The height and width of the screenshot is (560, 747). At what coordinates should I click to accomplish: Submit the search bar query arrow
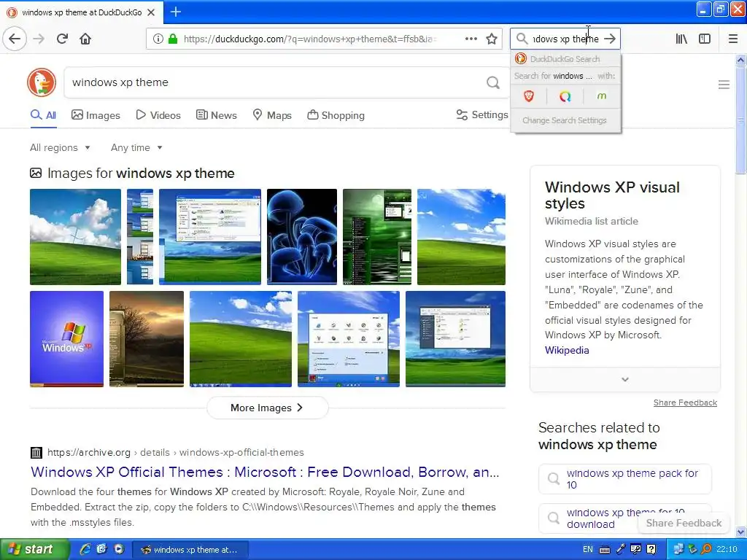pyautogui.click(x=610, y=39)
